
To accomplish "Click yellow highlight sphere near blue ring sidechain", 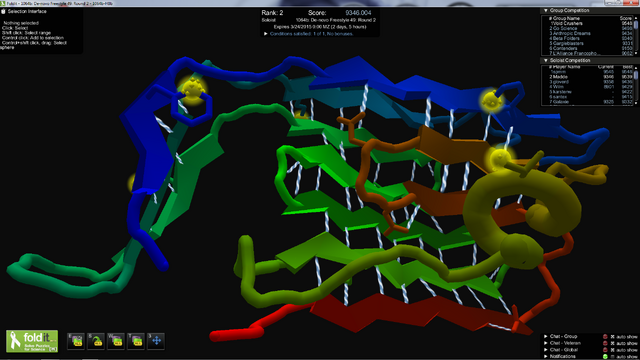I will pyautogui.click(x=191, y=90).
